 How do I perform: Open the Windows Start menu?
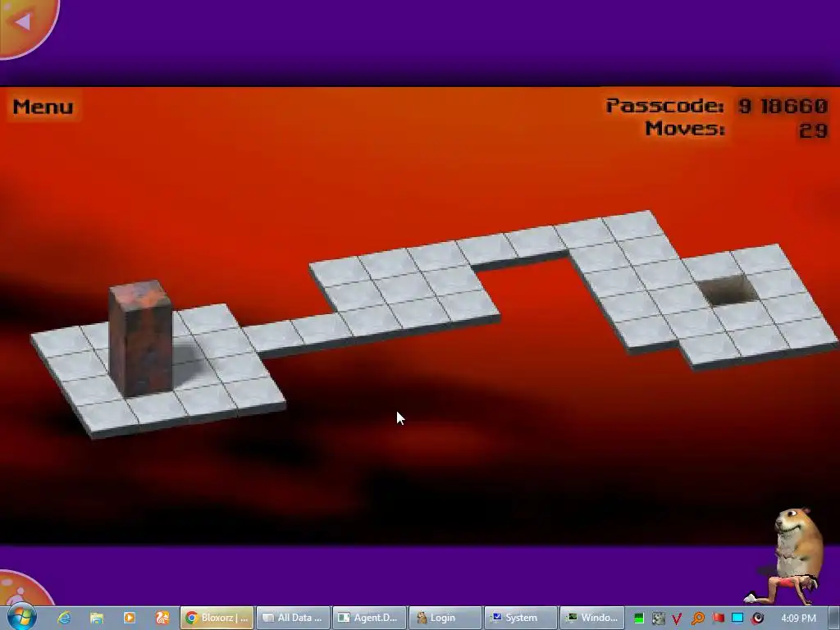(x=21, y=617)
